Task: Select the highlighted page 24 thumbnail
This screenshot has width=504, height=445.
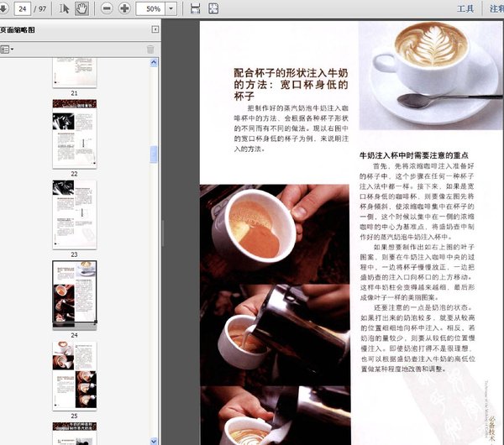Action: coord(75,296)
